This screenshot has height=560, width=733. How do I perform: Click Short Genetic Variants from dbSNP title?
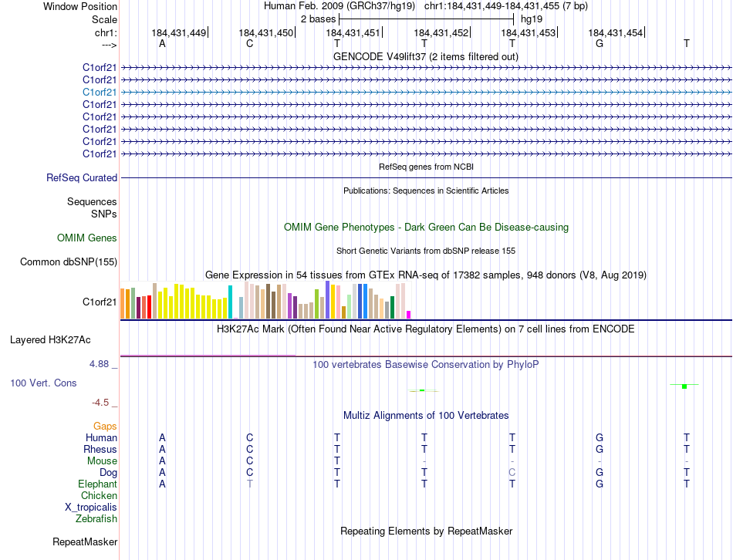pos(426,251)
